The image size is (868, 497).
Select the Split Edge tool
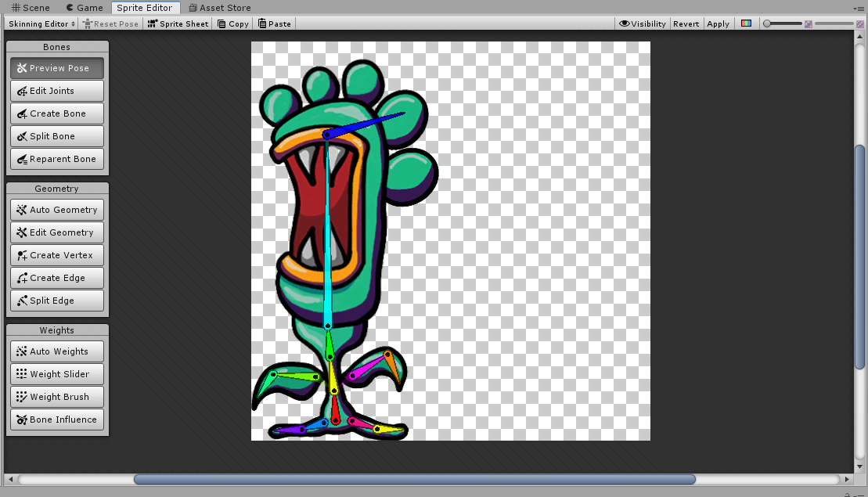click(x=56, y=301)
